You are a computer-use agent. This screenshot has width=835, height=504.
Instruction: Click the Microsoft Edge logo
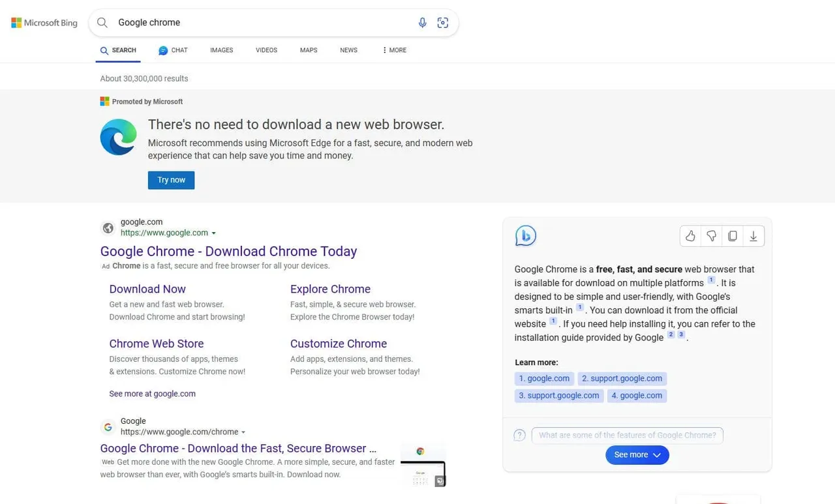118,137
